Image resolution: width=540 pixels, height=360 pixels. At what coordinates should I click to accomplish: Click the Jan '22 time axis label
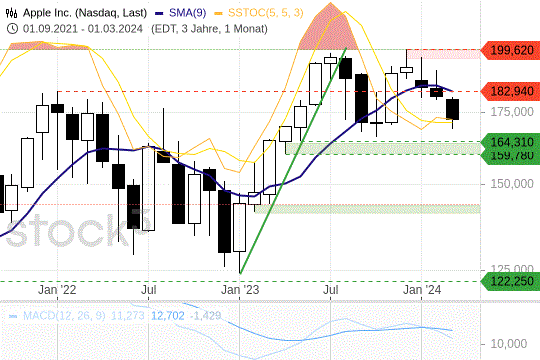coord(57,290)
